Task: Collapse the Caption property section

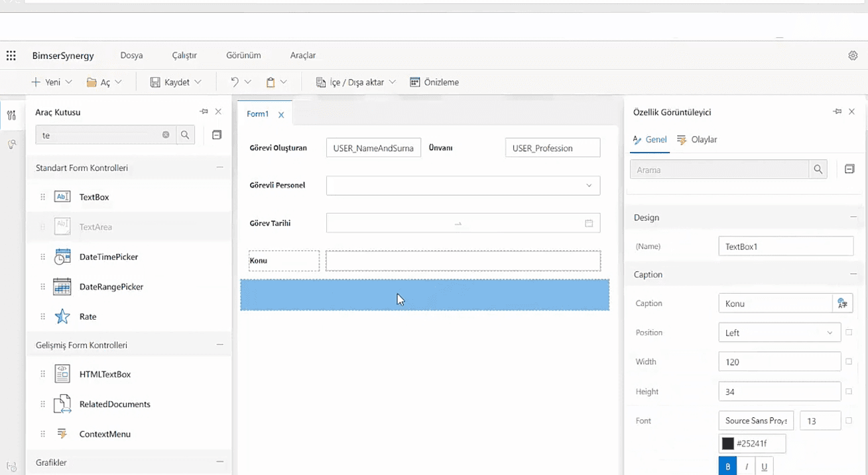Action: click(x=853, y=274)
